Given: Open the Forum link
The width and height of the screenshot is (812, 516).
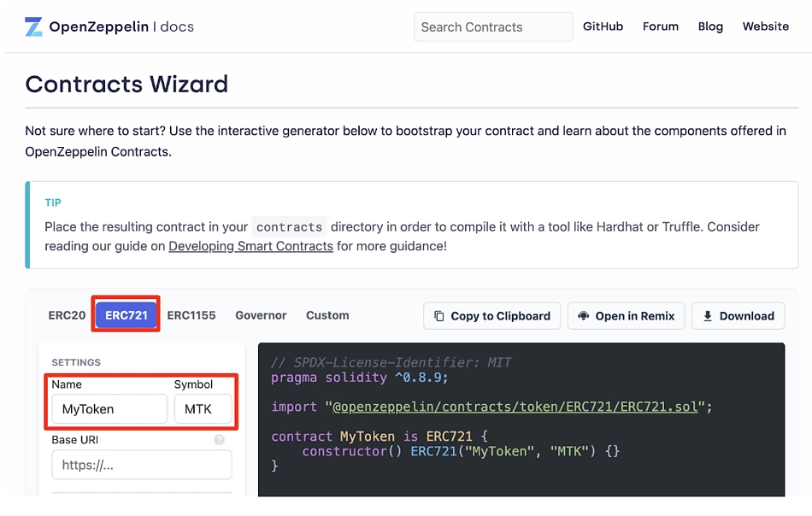Looking at the screenshot, I should pos(660,26).
